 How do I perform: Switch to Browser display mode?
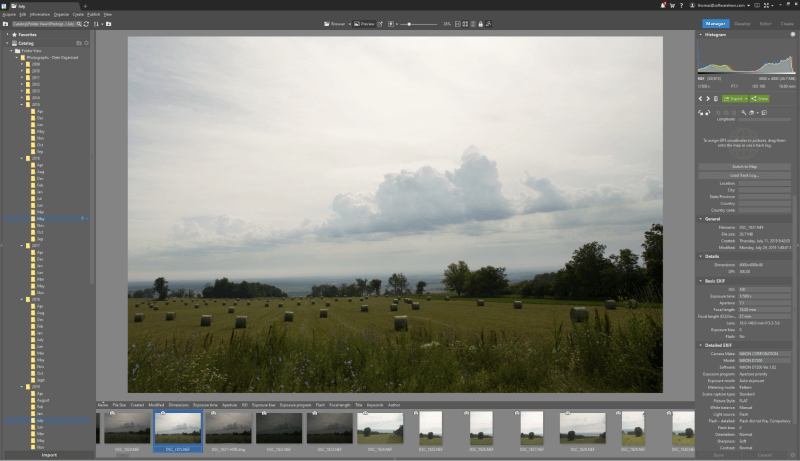335,23
